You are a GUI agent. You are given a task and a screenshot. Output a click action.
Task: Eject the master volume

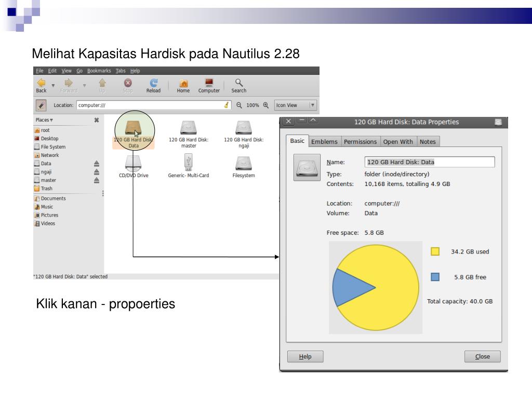[x=97, y=180]
